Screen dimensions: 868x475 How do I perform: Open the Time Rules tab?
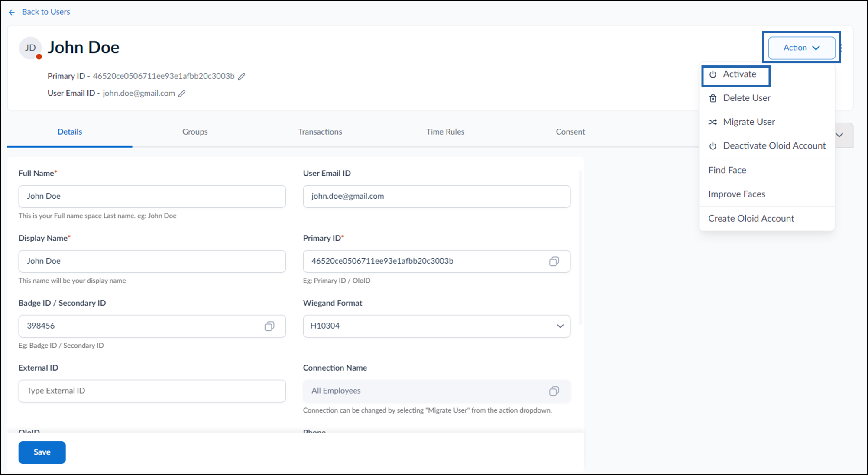click(x=445, y=132)
